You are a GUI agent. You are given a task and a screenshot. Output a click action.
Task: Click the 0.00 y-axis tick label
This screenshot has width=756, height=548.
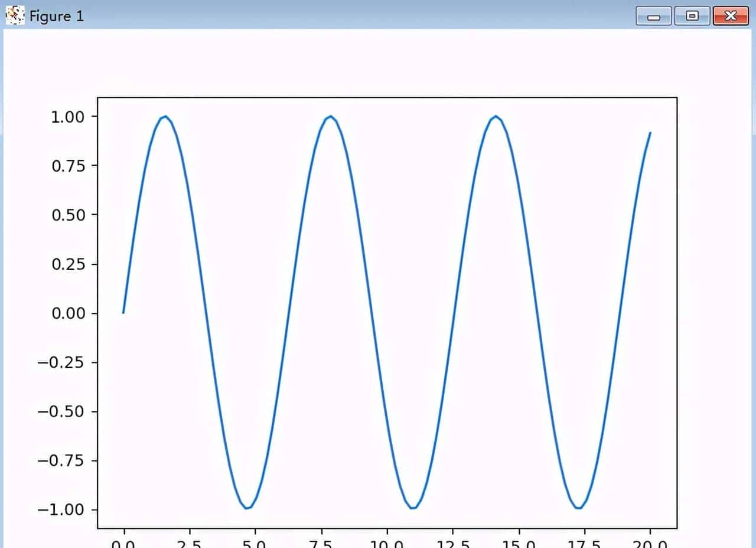pos(69,313)
